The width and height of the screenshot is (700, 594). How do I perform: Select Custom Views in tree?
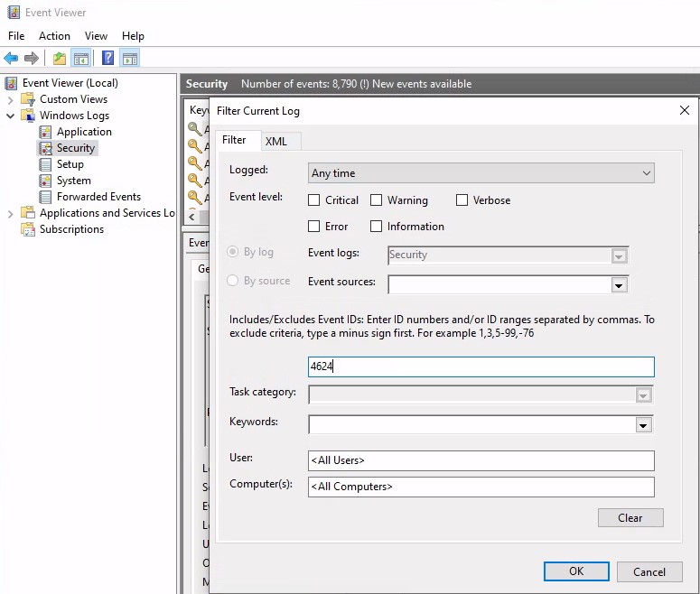[74, 99]
